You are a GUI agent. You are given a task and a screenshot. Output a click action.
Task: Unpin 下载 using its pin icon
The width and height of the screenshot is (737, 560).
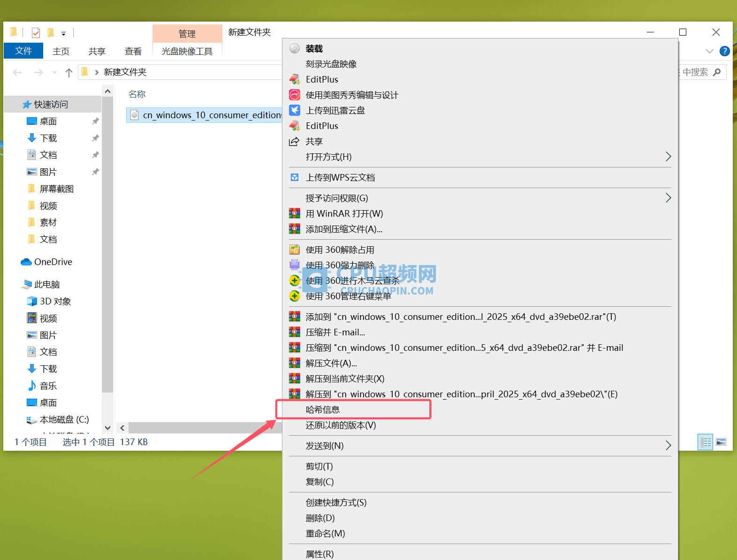95,138
